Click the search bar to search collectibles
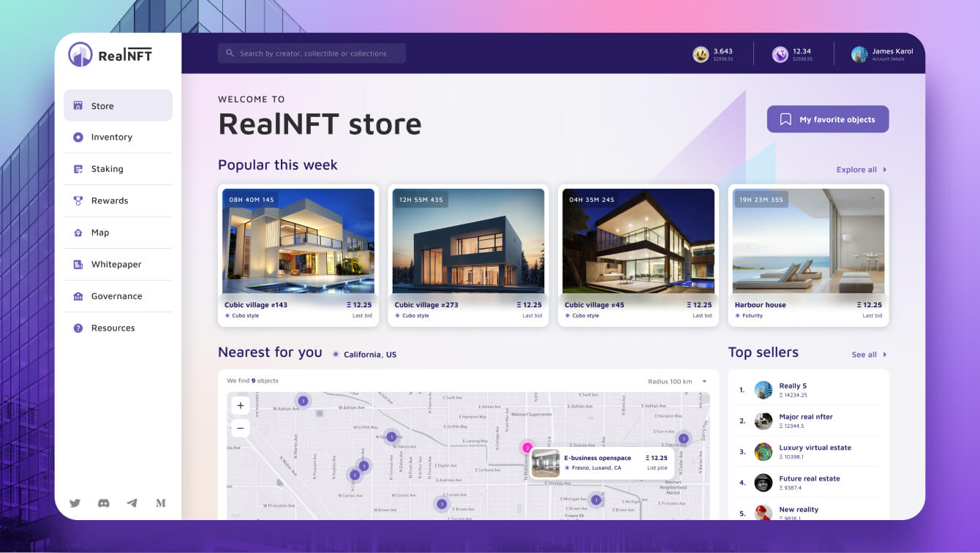 point(312,53)
